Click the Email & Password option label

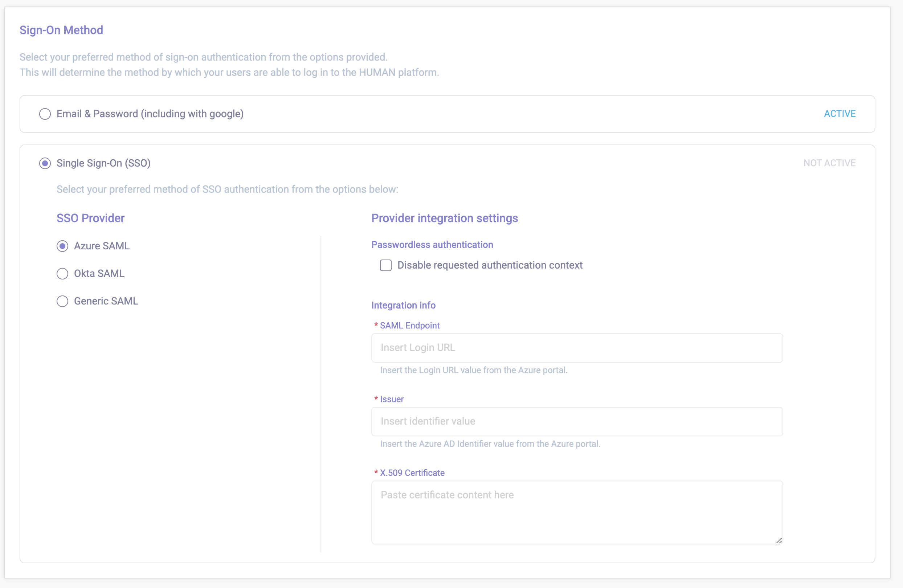150,114
